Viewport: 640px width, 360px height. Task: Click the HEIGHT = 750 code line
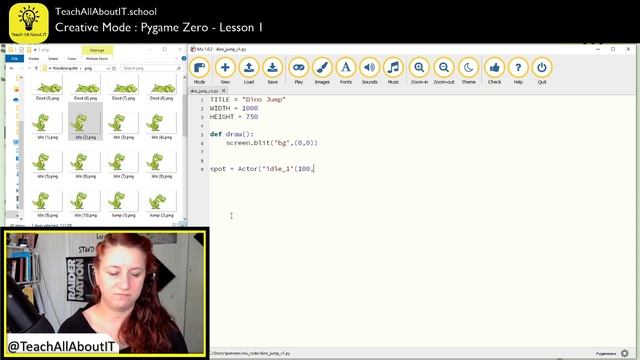[x=234, y=117]
